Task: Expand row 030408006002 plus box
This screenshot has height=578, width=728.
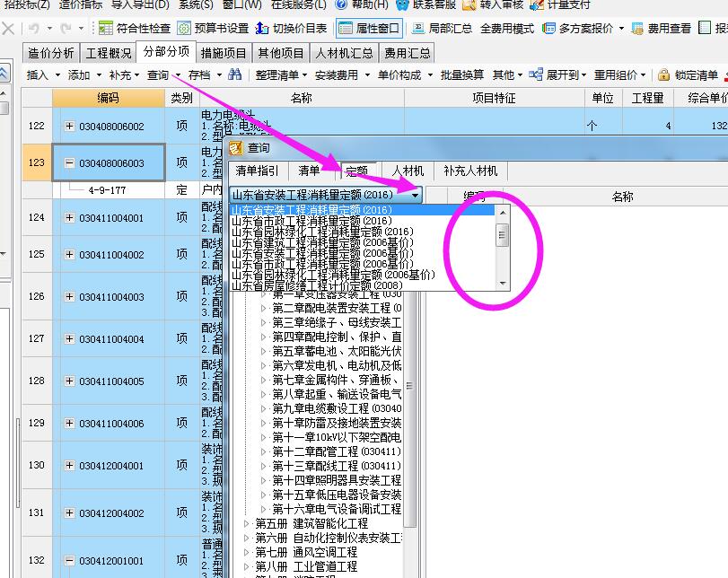Action: click(69, 126)
